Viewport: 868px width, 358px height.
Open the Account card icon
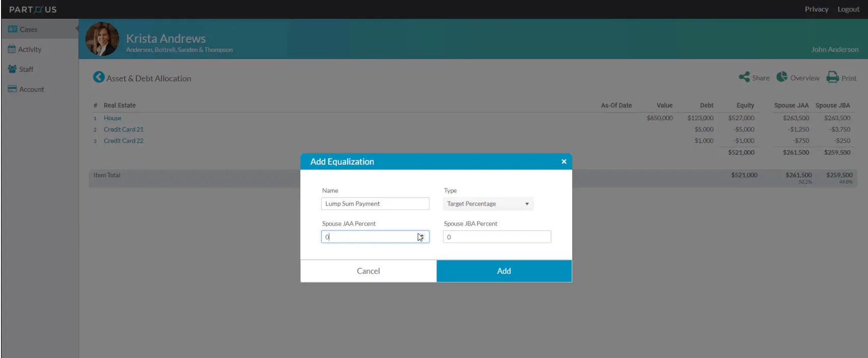tap(12, 89)
